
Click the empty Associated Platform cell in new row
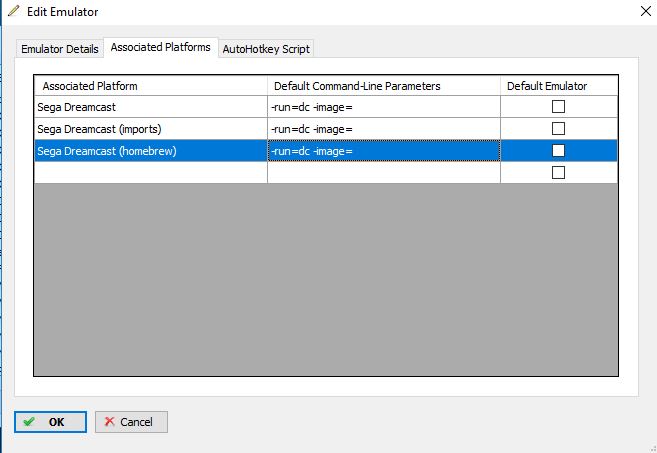(151, 172)
